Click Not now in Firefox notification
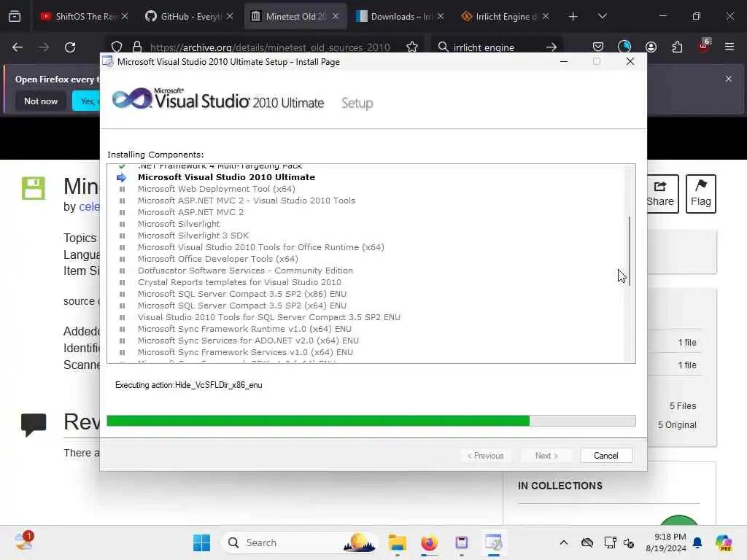The height and width of the screenshot is (560, 747). tap(41, 101)
